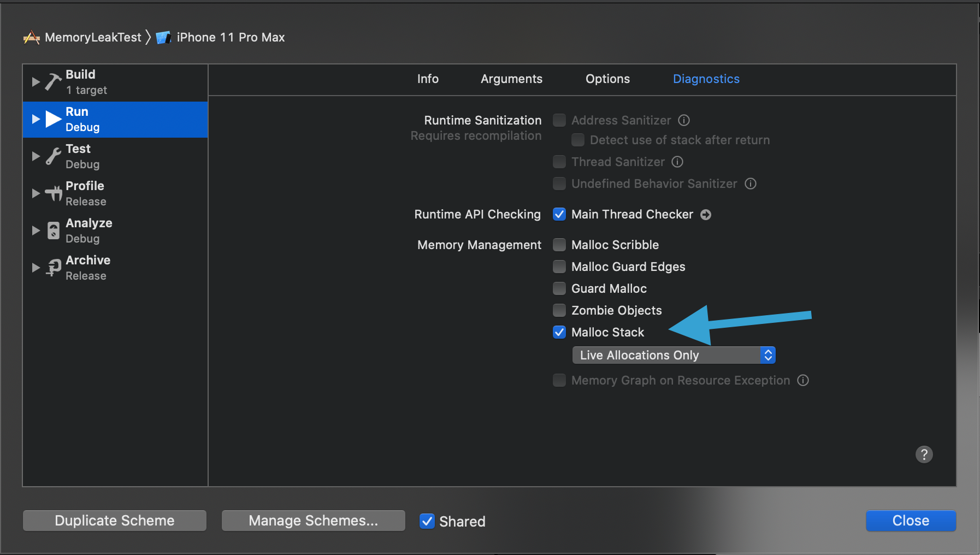Uncheck the Malloc Stack checkbox
Viewport: 980px width, 555px height.
coord(559,332)
